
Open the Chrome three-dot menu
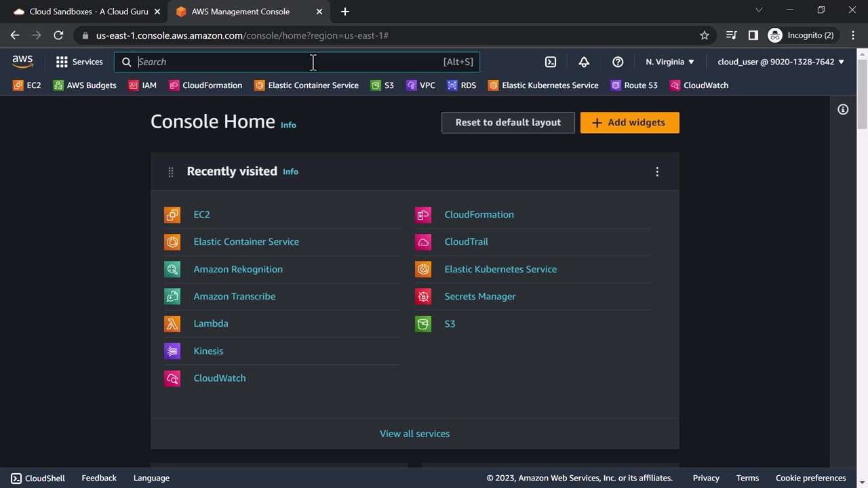[852, 35]
